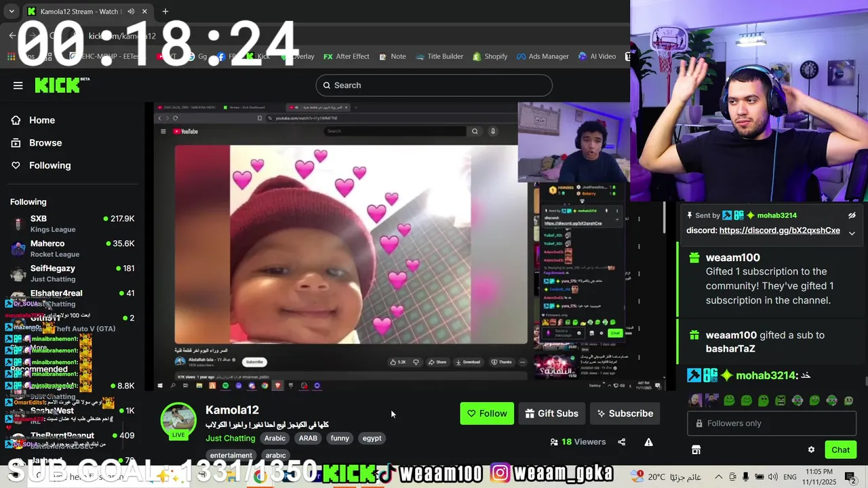Click the Followers only chat input

(772, 424)
